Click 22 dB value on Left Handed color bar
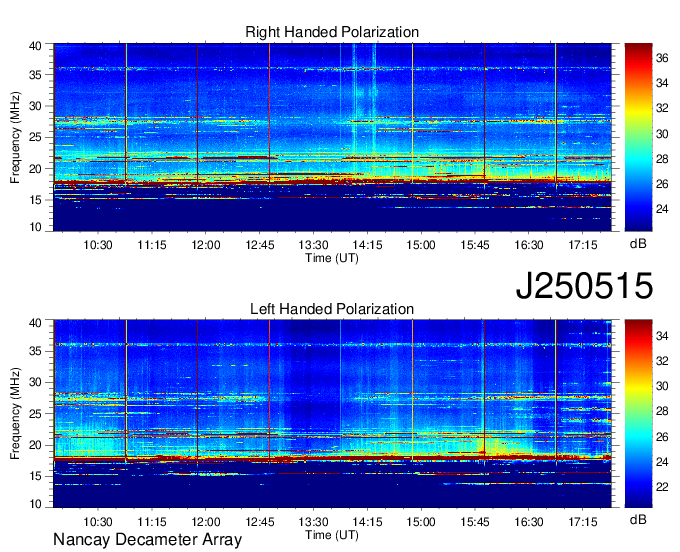680x552 pixels. coord(662,487)
